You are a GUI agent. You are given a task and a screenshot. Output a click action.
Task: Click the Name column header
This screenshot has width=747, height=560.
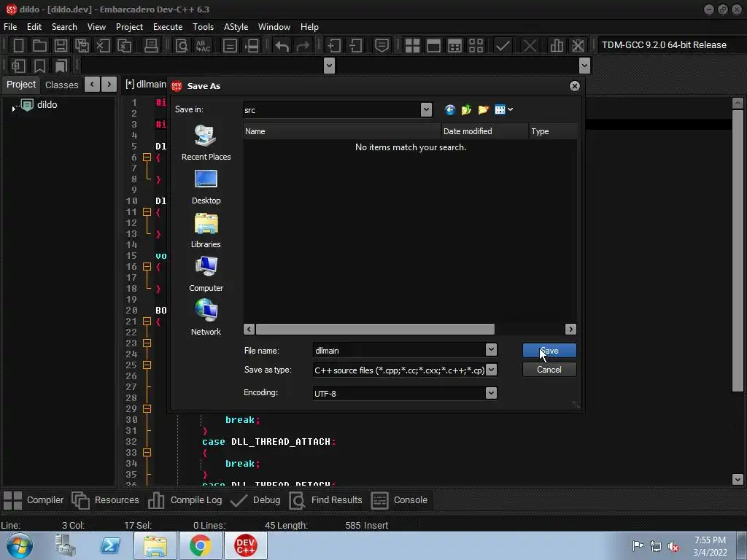click(x=342, y=131)
